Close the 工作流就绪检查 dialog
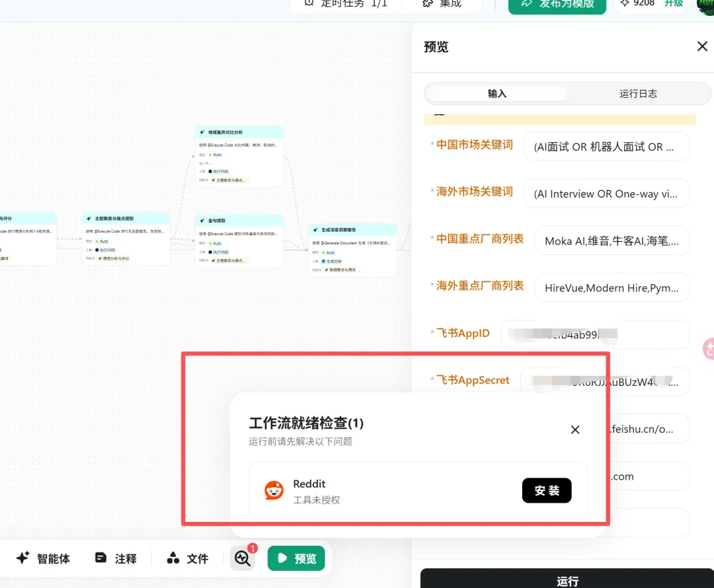 tap(575, 429)
